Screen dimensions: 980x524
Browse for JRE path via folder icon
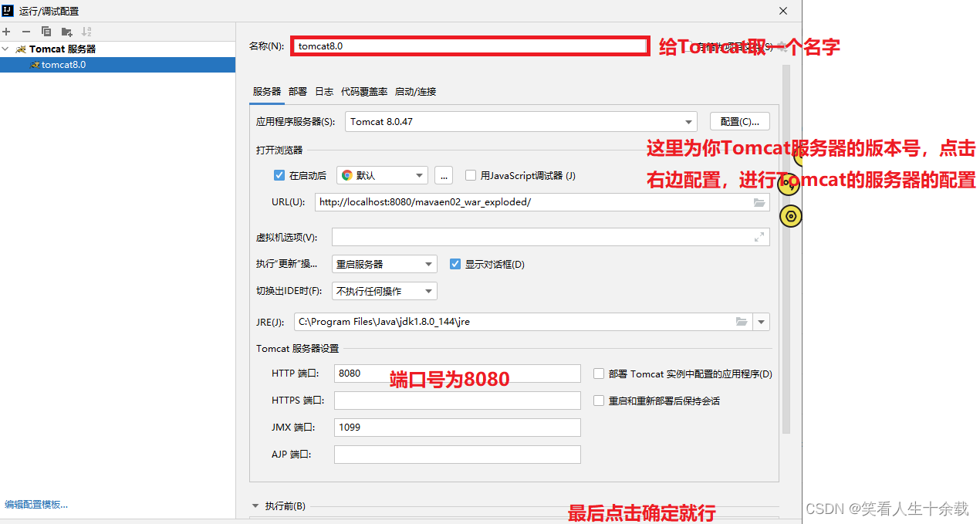click(x=742, y=322)
